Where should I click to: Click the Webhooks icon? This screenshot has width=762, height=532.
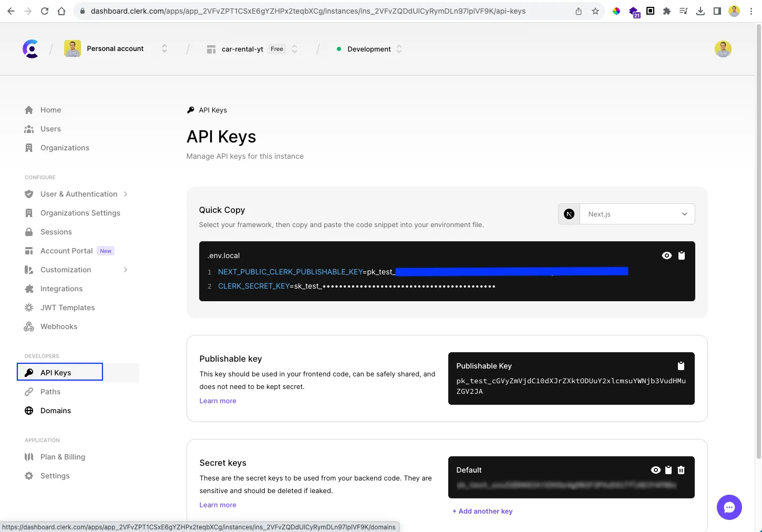tap(29, 326)
